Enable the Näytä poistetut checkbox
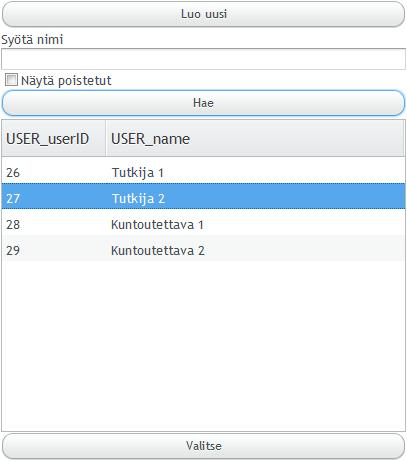 (x=11, y=80)
